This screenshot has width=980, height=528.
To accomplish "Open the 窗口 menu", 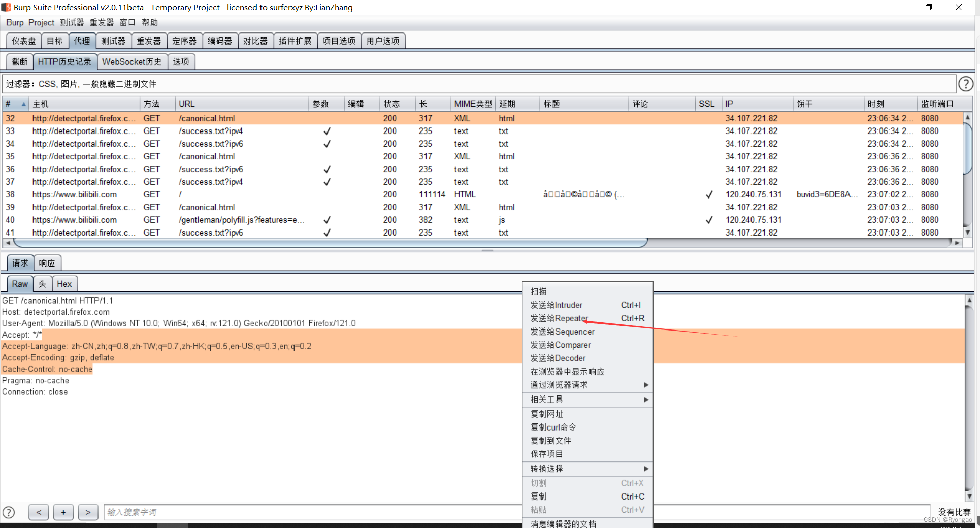I will tap(127, 23).
